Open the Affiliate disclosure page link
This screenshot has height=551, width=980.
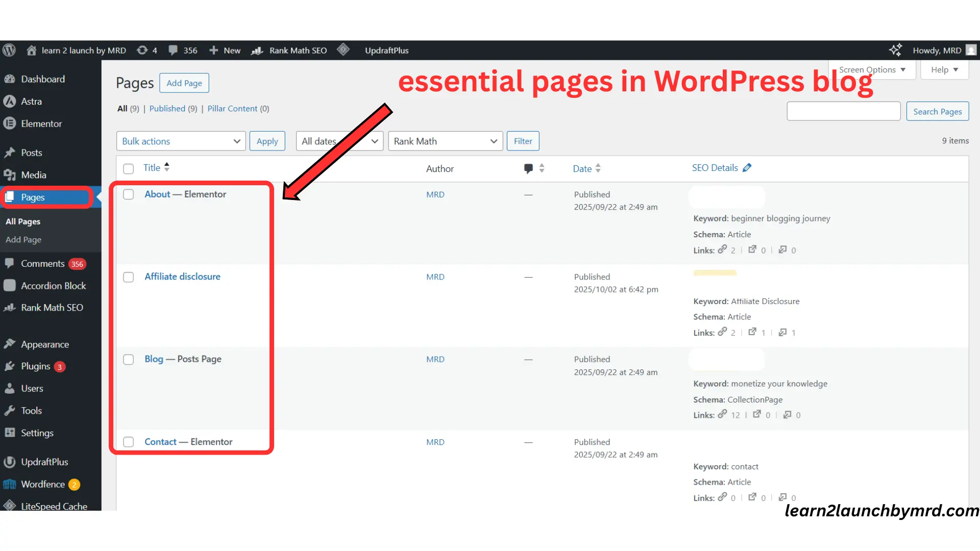[x=182, y=277]
